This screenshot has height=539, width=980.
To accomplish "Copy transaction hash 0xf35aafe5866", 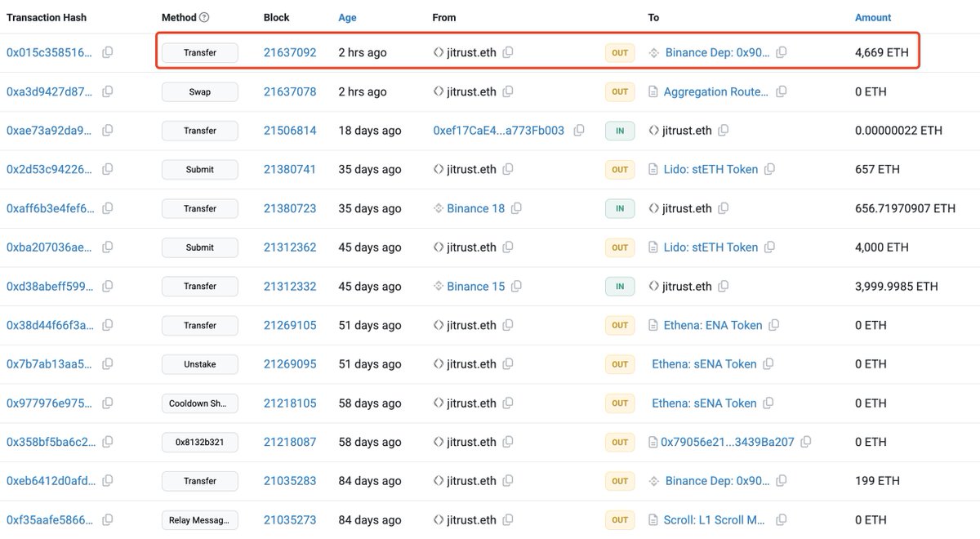I will click(x=107, y=520).
